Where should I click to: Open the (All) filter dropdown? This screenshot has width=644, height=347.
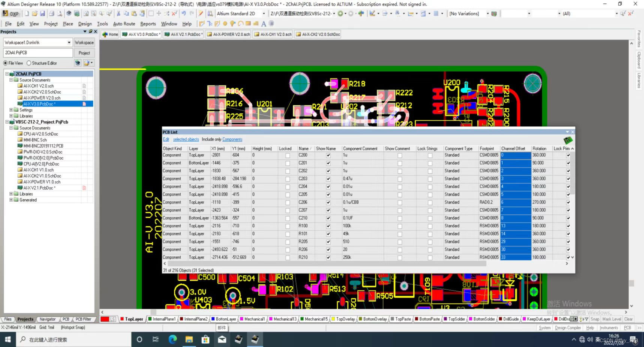pos(616,13)
